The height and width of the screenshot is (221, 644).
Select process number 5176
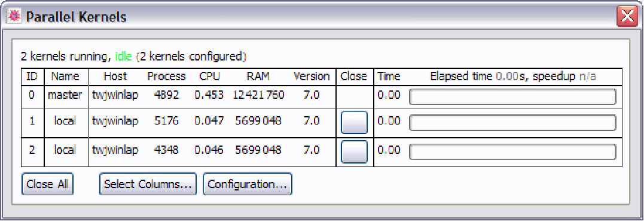click(166, 120)
